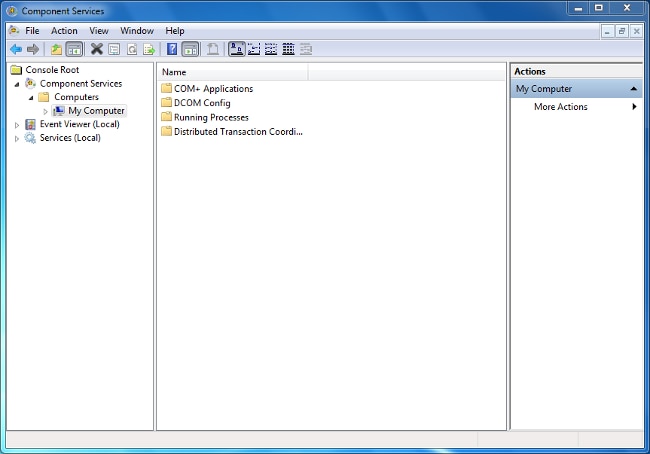This screenshot has width=650, height=454.
Task: Switch to Detail view grid icon
Action: (x=289, y=49)
